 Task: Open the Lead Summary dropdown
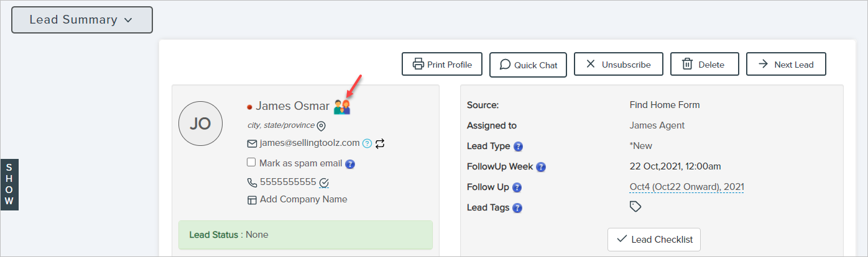pyautogui.click(x=82, y=20)
